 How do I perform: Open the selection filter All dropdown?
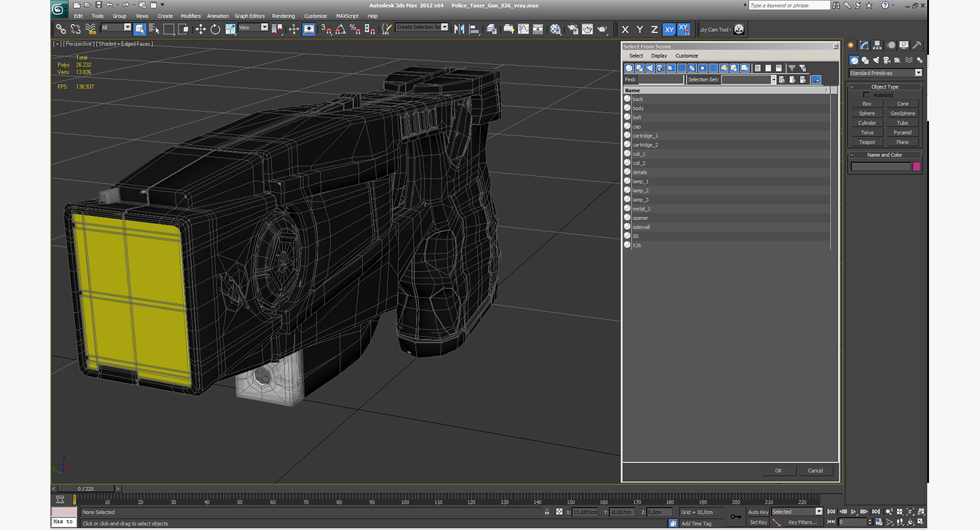(x=116, y=27)
